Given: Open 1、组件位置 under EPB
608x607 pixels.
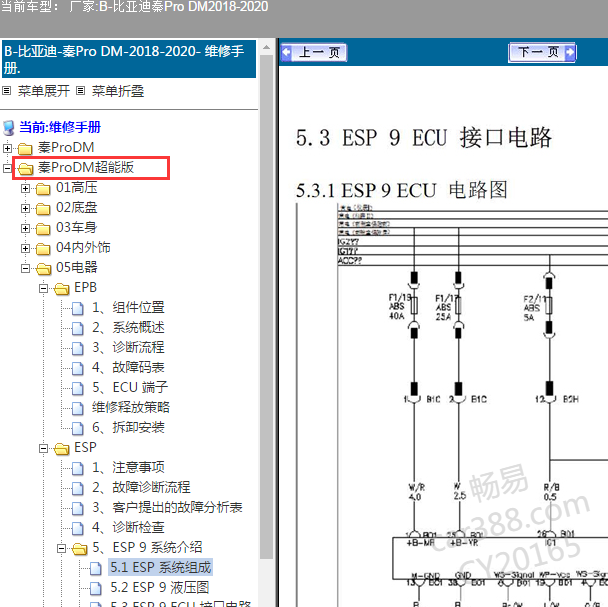Looking at the screenshot, I should [128, 308].
